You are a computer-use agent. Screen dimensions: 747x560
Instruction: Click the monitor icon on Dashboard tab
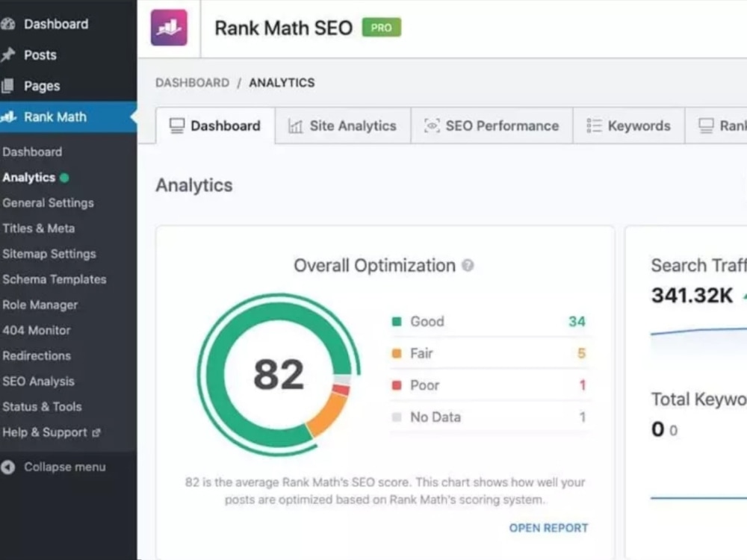click(177, 125)
